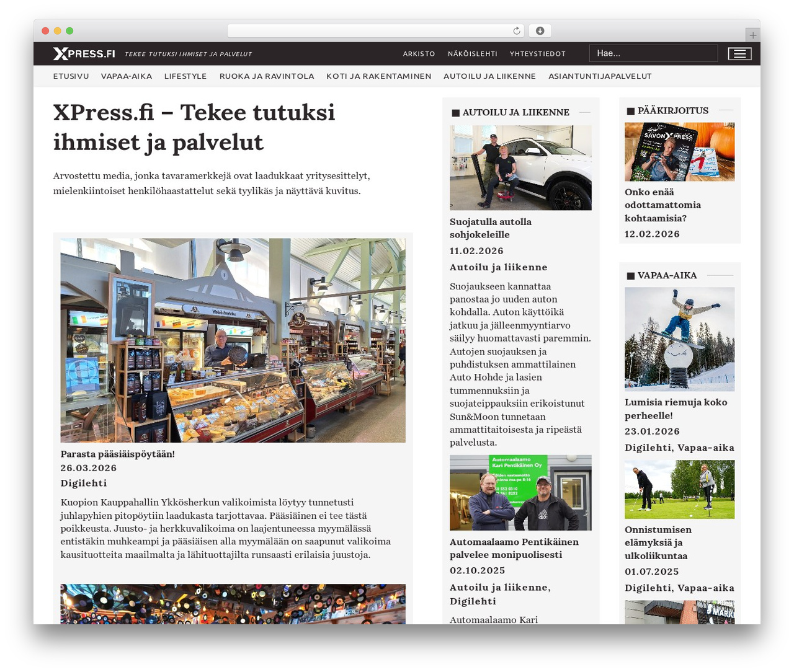Select Asiantuntijapalvelut menu item
Image resolution: width=794 pixels, height=672 pixels.
point(600,76)
